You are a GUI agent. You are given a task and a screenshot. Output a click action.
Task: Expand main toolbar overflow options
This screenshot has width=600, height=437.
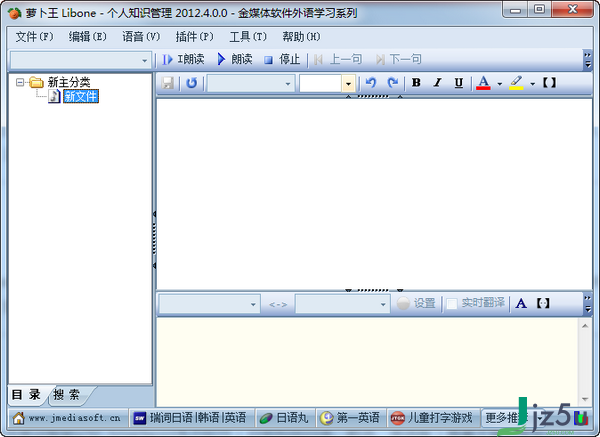(587, 60)
